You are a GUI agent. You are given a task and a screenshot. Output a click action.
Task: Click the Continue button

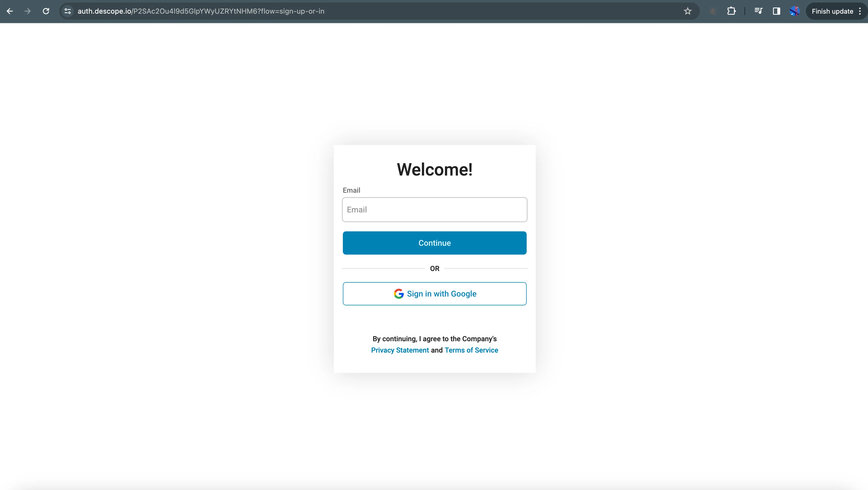[x=435, y=243]
